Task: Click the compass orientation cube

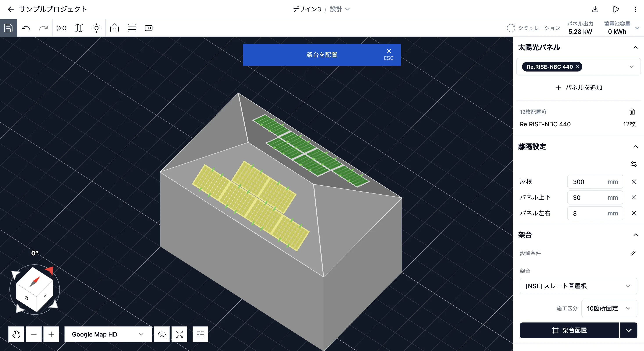Action: pyautogui.click(x=35, y=290)
